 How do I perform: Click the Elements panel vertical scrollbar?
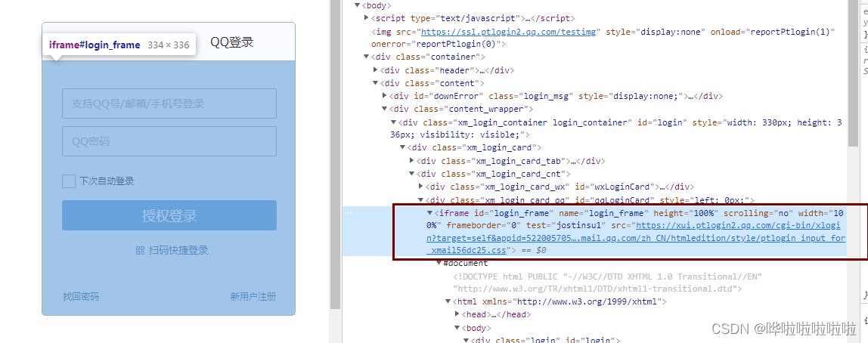pos(853,73)
